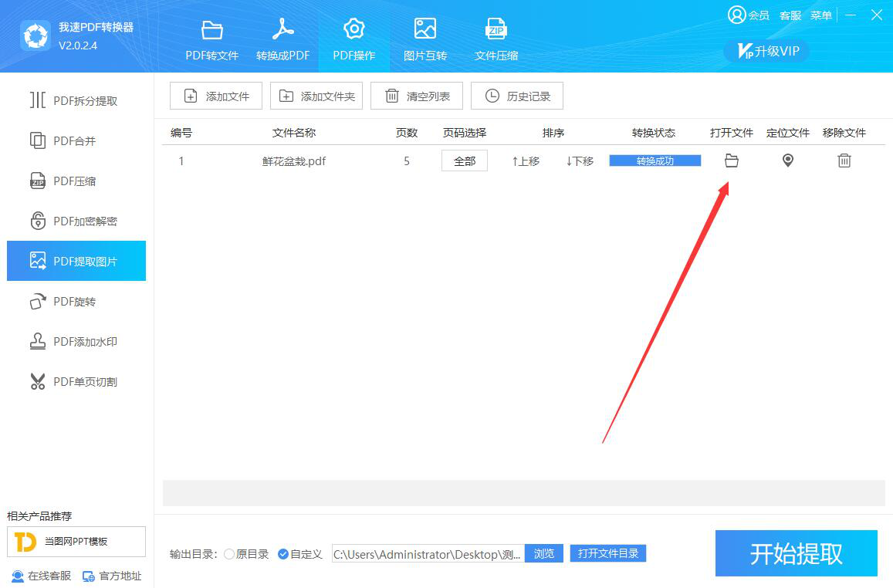Click the 转换成功 progress bar

tap(655, 161)
